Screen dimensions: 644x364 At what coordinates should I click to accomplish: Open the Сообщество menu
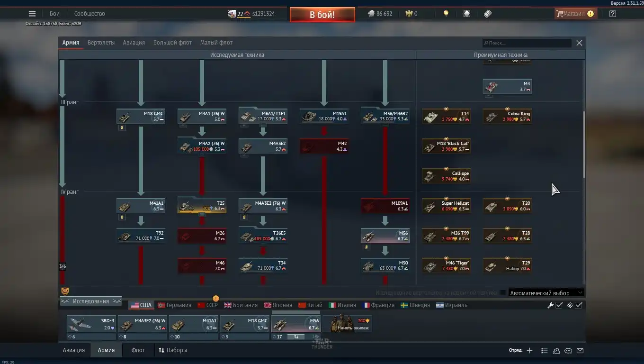[89, 14]
